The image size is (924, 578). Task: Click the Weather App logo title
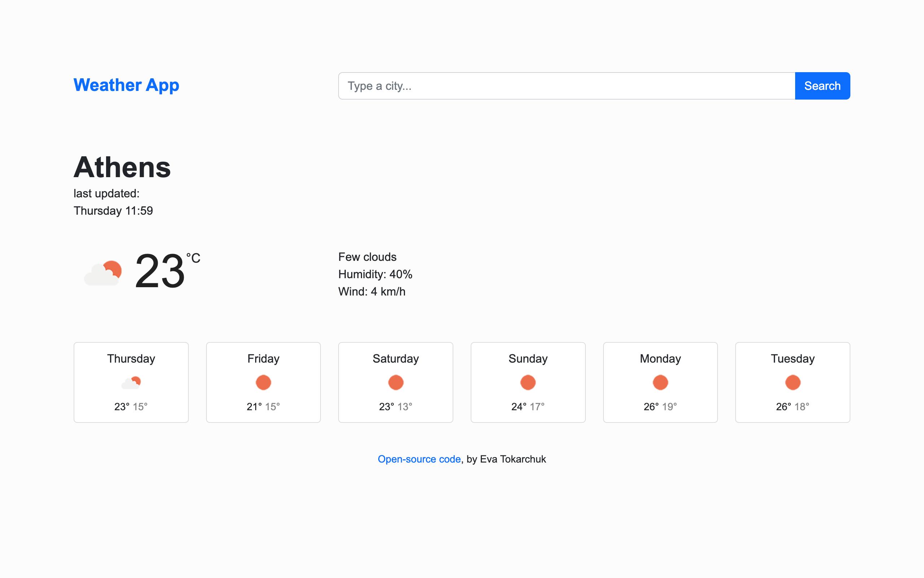[127, 84]
